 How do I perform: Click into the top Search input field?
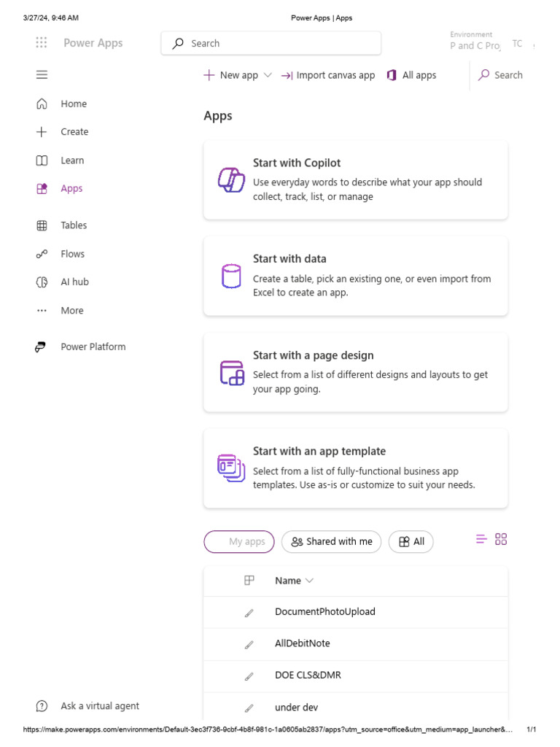[271, 43]
